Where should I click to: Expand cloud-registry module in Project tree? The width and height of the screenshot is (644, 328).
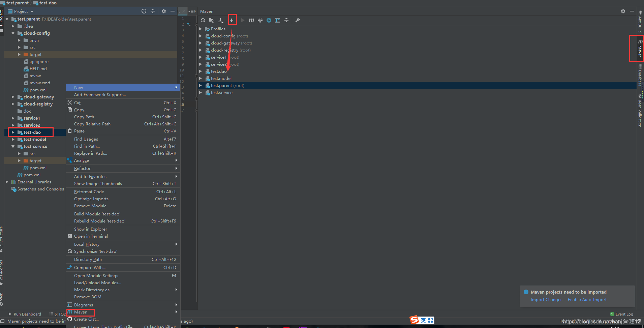(x=13, y=104)
